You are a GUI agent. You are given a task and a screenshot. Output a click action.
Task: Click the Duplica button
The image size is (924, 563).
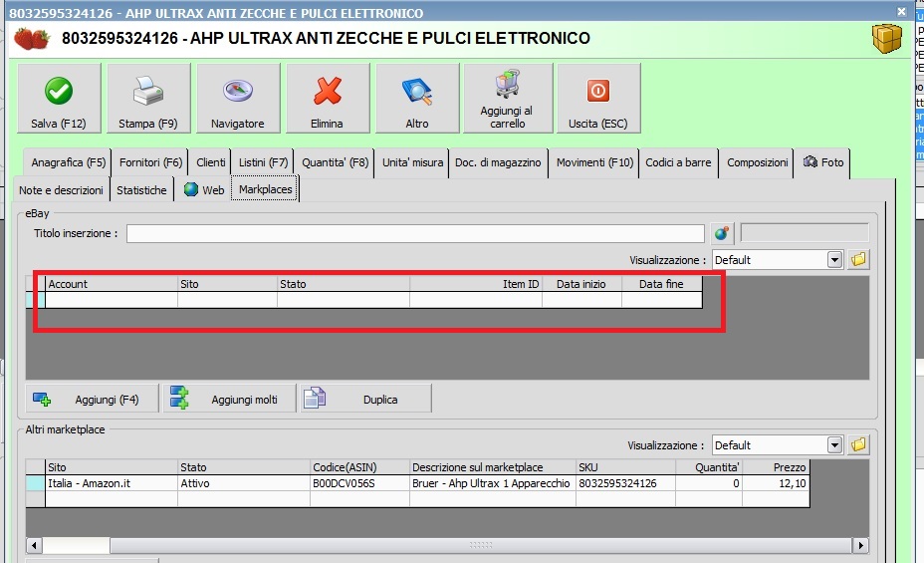(366, 400)
